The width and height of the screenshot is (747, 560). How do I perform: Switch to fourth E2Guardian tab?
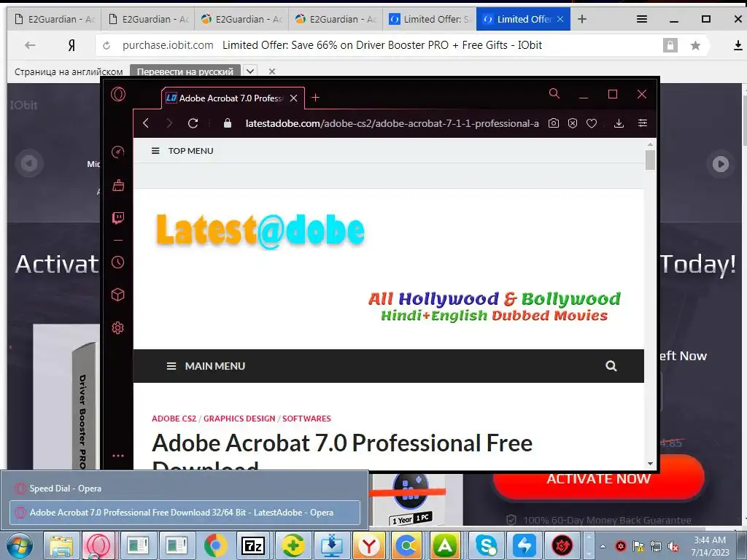(x=336, y=19)
